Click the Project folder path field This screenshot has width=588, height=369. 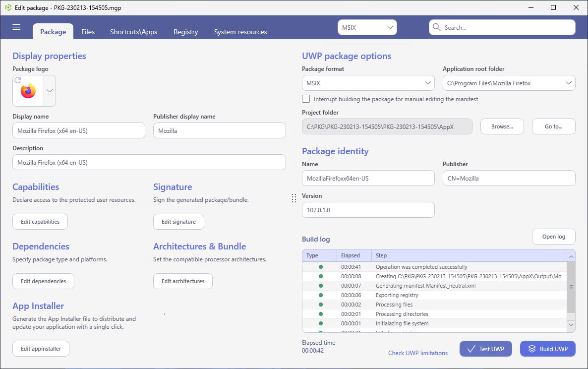[387, 126]
